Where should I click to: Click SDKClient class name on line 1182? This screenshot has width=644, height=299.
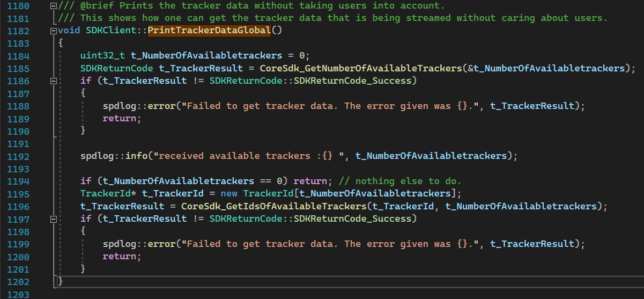(x=111, y=31)
